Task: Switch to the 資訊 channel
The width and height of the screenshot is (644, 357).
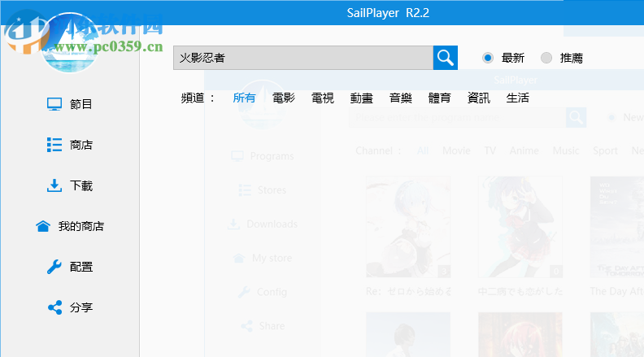Action: point(478,98)
